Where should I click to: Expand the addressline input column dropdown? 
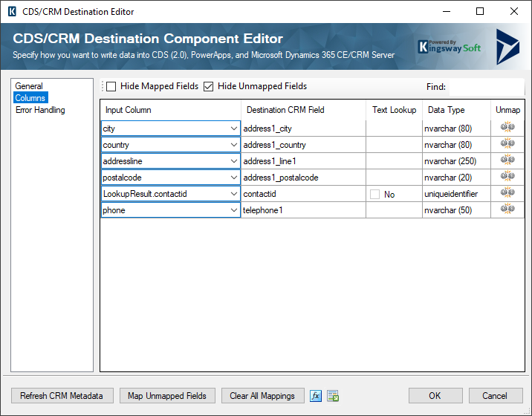pyautogui.click(x=233, y=161)
